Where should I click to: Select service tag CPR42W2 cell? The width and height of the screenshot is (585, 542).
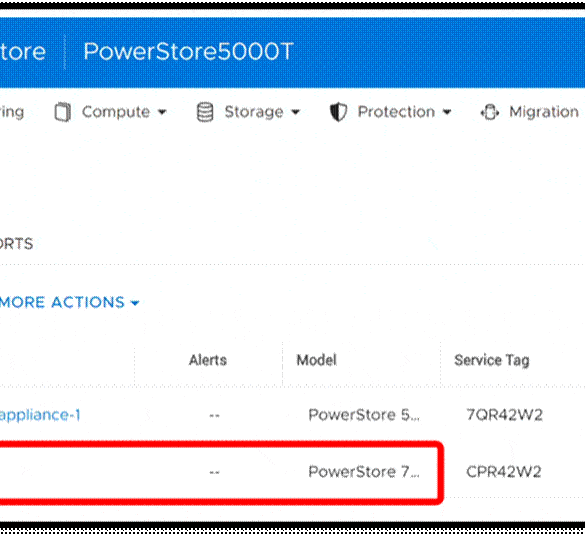pyautogui.click(x=504, y=472)
